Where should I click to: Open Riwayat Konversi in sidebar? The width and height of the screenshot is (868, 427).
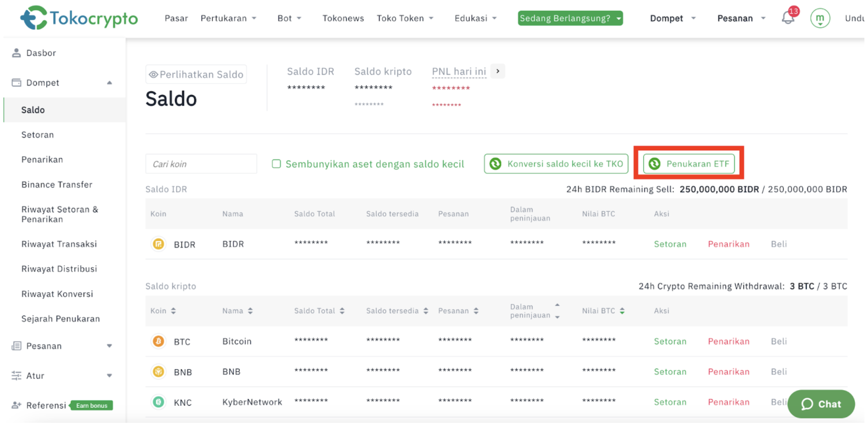(57, 294)
